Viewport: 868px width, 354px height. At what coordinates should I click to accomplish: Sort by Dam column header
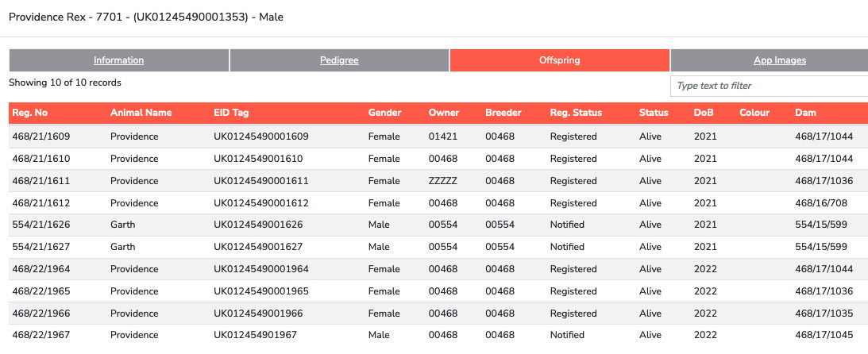805,113
